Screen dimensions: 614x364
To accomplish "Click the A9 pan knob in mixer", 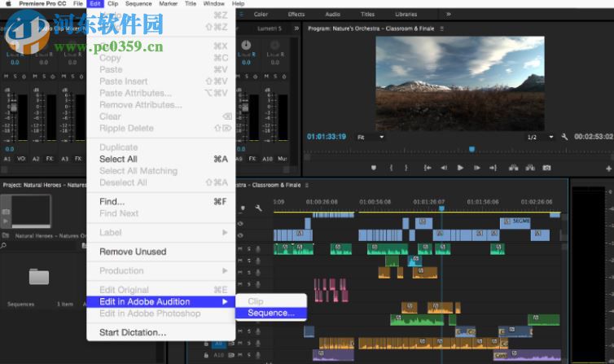I will (246, 45).
